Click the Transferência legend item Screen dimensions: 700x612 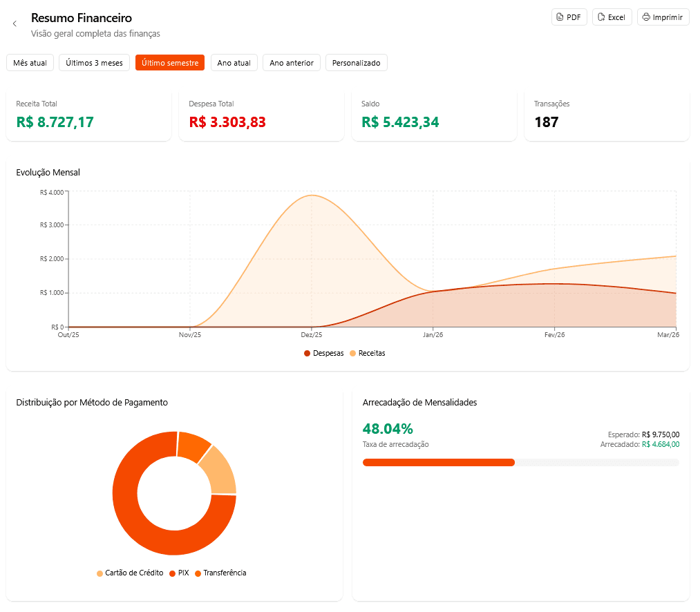[x=220, y=573]
